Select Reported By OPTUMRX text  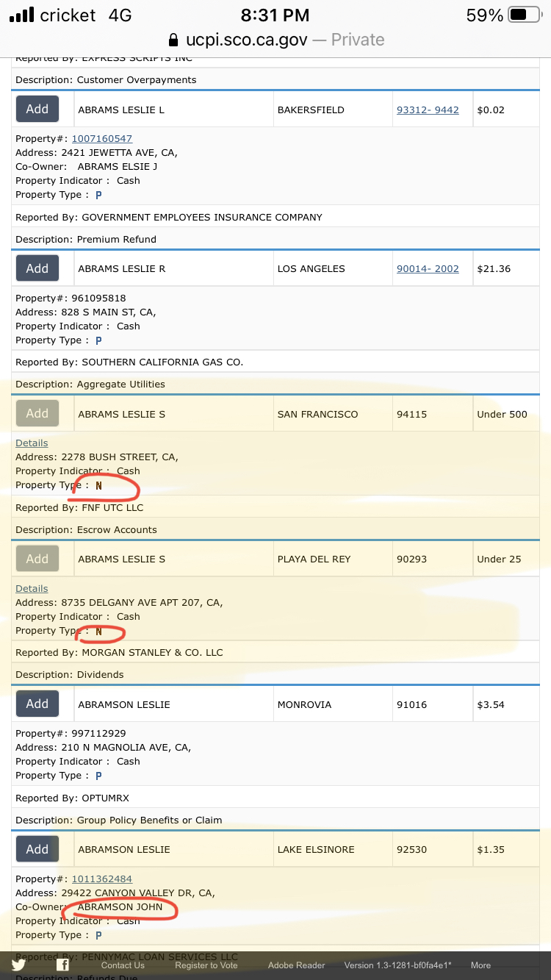pyautogui.click(x=73, y=798)
